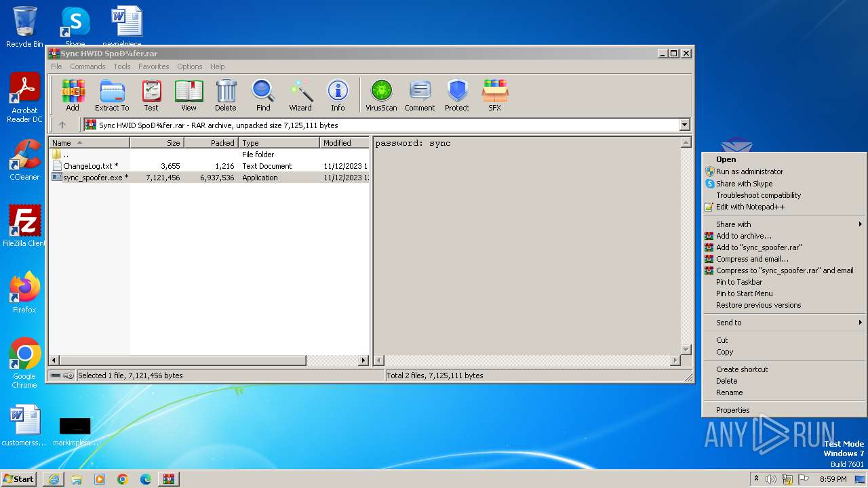The image size is (868, 488).
Task: Click the Add toolbar icon in WinRAR
Action: pos(73,95)
